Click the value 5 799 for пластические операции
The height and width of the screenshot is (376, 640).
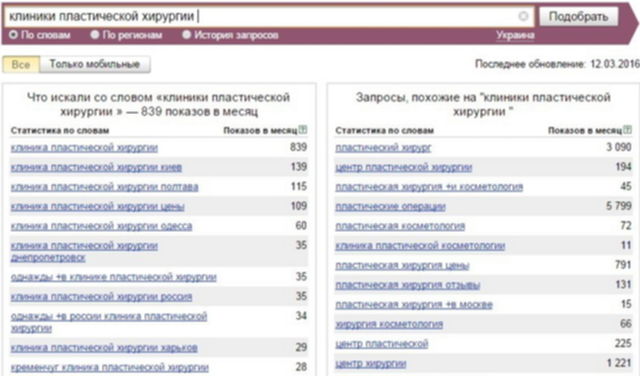pos(619,206)
